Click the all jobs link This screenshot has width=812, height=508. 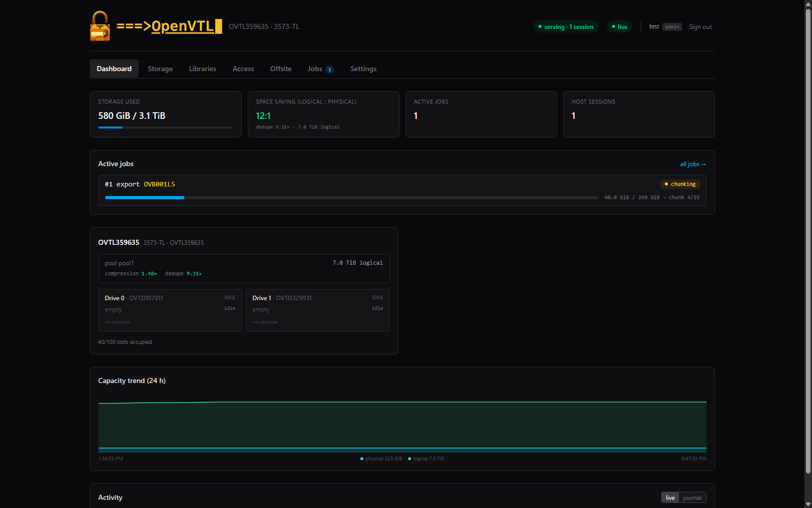pyautogui.click(x=693, y=164)
